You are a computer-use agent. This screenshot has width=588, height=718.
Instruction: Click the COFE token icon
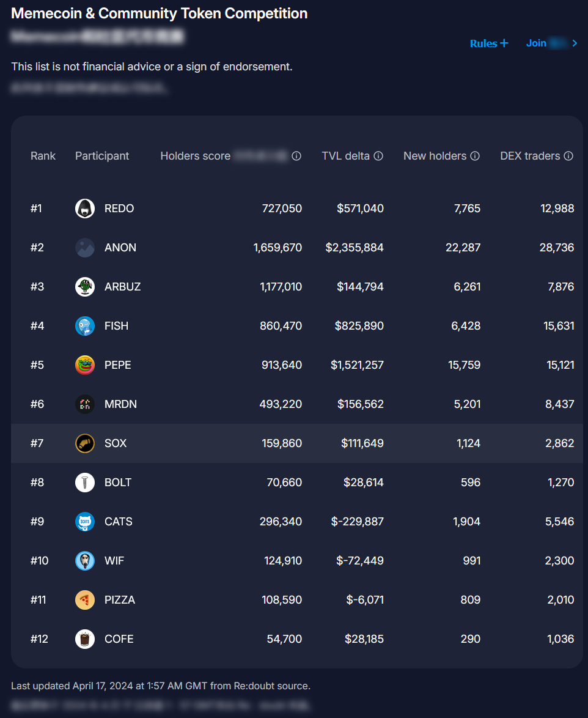pyautogui.click(x=85, y=639)
